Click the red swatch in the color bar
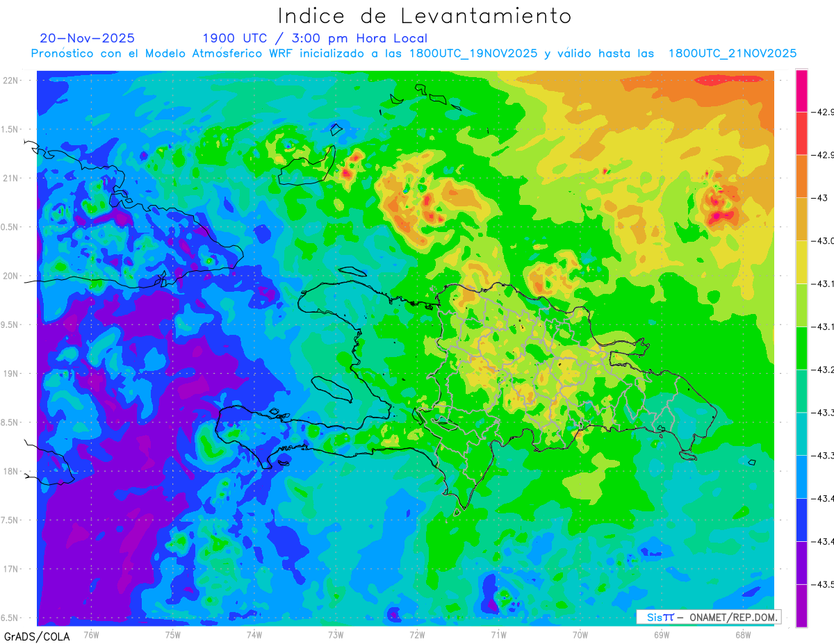Screen dimensions: 834x644 pos(801,133)
